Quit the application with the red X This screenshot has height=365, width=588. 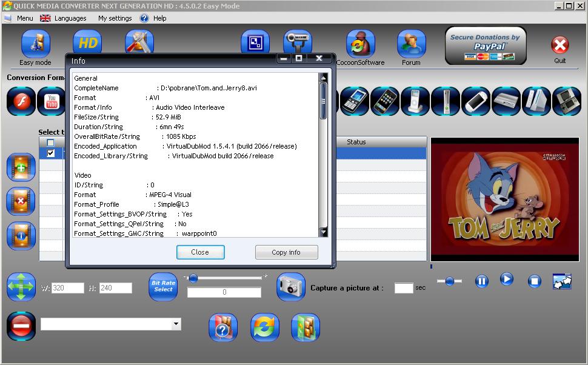coord(560,45)
